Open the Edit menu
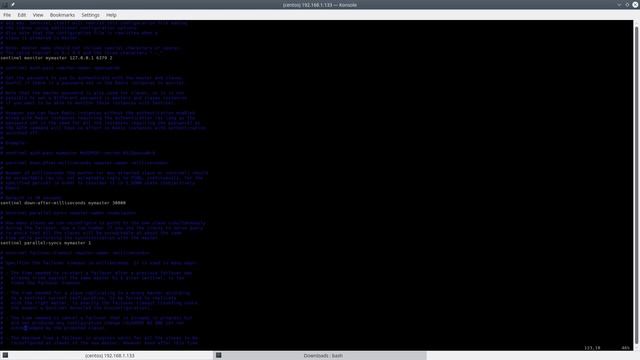The width and height of the screenshot is (640, 360). click(x=22, y=15)
